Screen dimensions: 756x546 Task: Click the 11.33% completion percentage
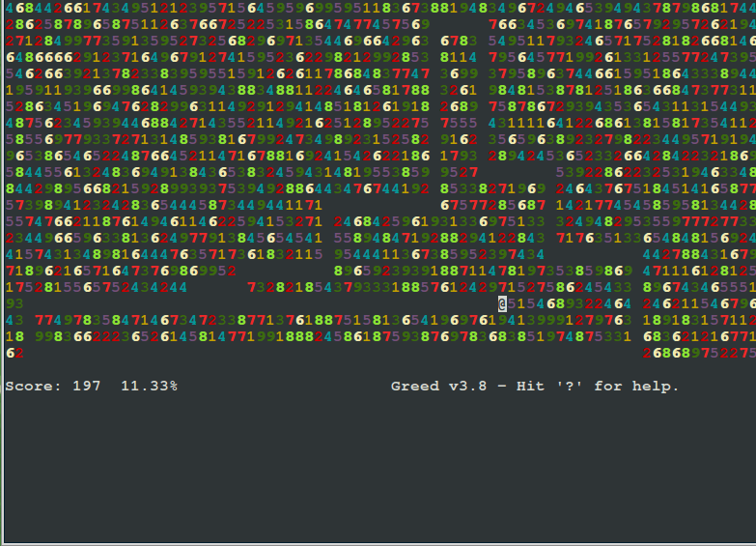149,387
